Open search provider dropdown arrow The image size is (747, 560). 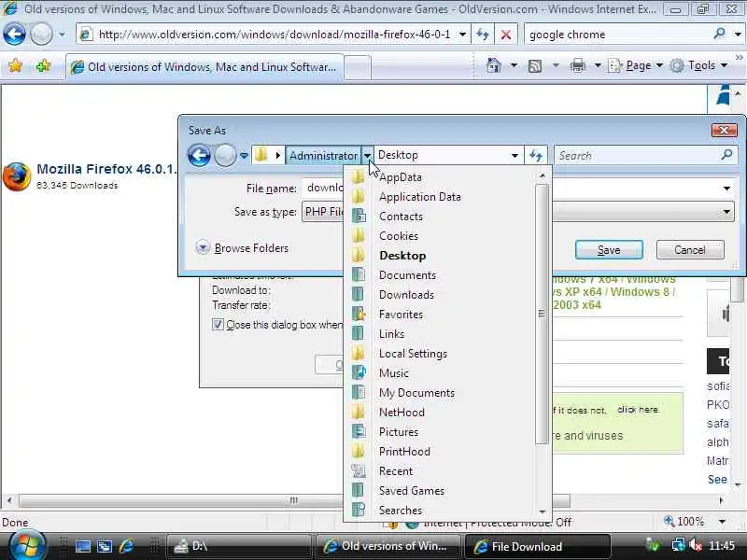click(738, 35)
